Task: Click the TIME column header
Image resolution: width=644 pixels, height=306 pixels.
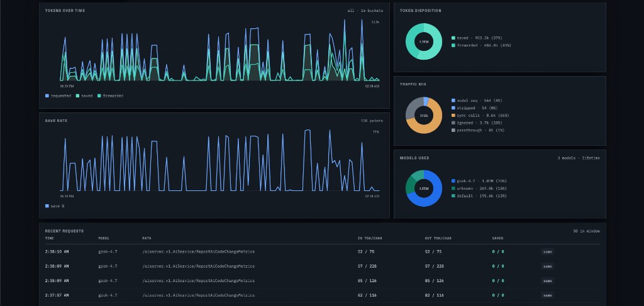Action: coord(49,238)
